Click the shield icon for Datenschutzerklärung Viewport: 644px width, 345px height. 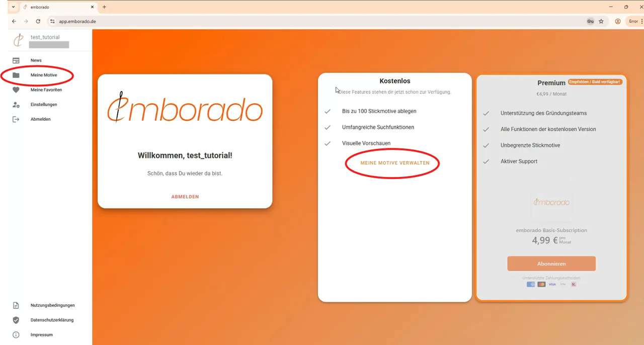point(16,320)
